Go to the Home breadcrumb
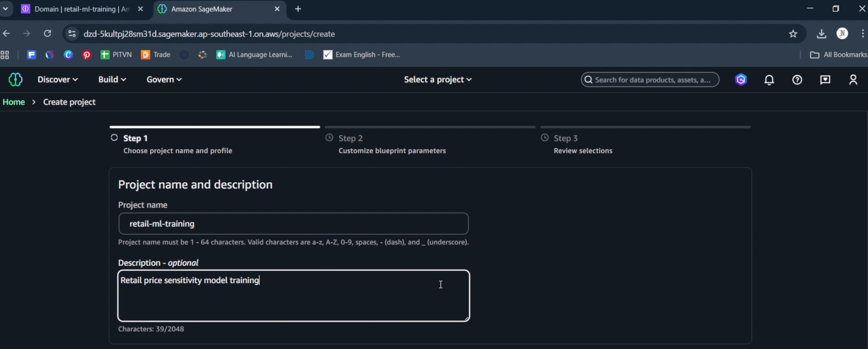 tap(14, 102)
